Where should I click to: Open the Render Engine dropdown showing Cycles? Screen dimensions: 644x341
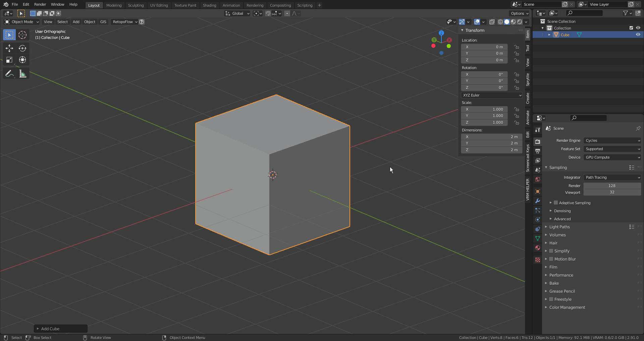click(x=612, y=140)
